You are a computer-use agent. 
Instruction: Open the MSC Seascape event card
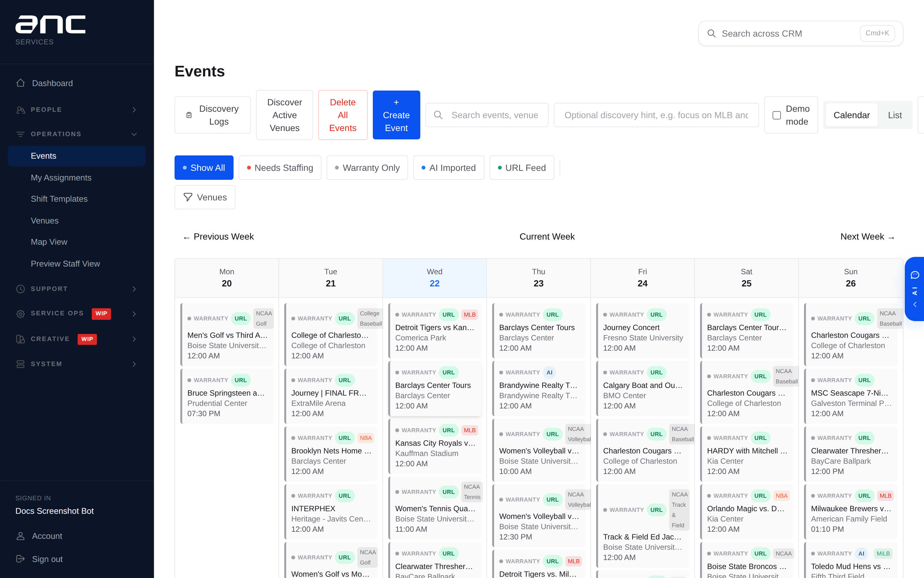tap(851, 397)
